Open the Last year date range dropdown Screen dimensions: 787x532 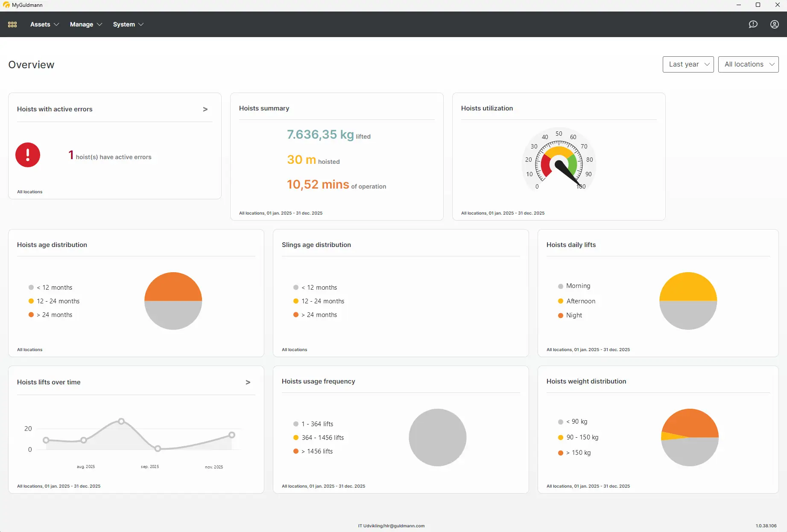(688, 64)
